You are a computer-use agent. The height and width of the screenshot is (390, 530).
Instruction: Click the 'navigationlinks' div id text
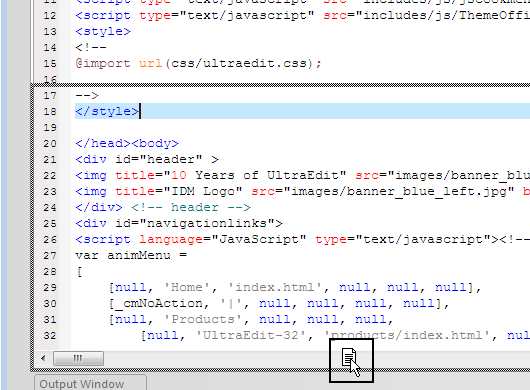[207, 223]
